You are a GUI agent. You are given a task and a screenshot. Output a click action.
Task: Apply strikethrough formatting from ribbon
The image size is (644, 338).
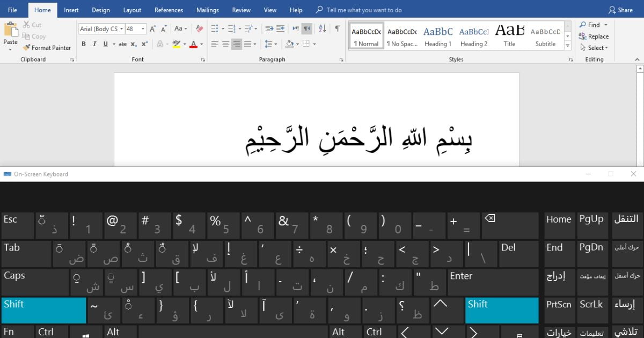click(122, 44)
